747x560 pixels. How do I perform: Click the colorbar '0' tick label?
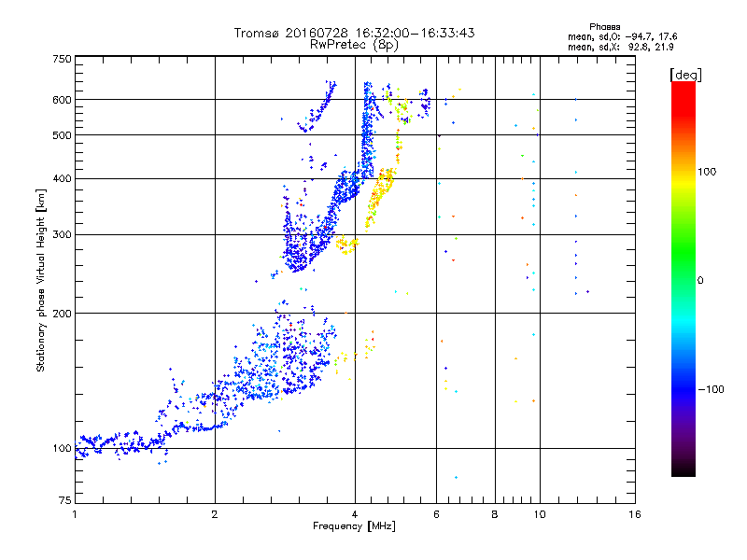click(700, 280)
